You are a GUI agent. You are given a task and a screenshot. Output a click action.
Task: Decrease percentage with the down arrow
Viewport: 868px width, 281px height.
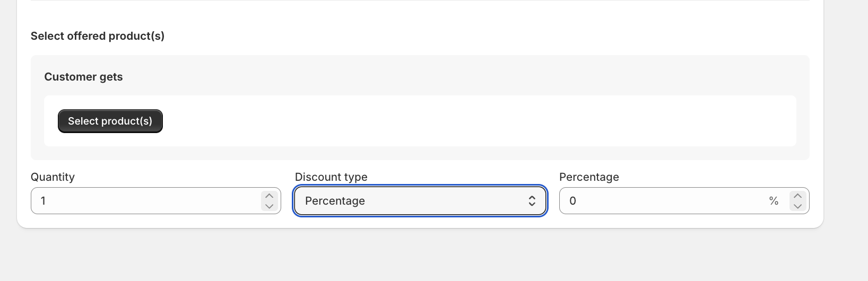pos(797,206)
